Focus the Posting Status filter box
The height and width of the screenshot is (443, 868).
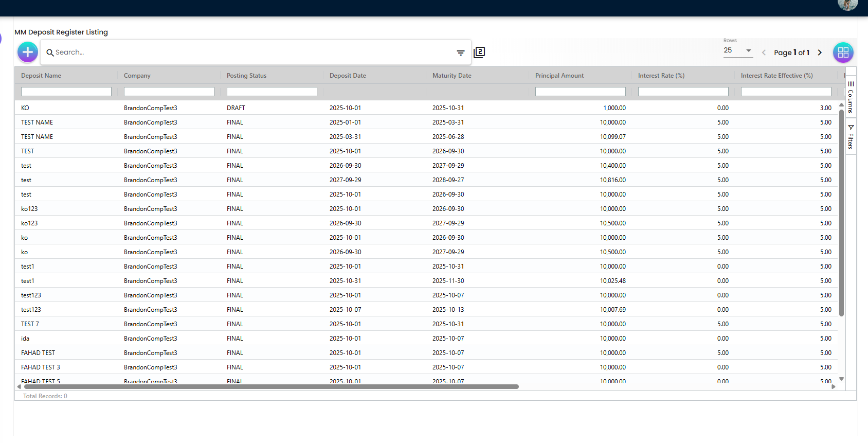(272, 92)
